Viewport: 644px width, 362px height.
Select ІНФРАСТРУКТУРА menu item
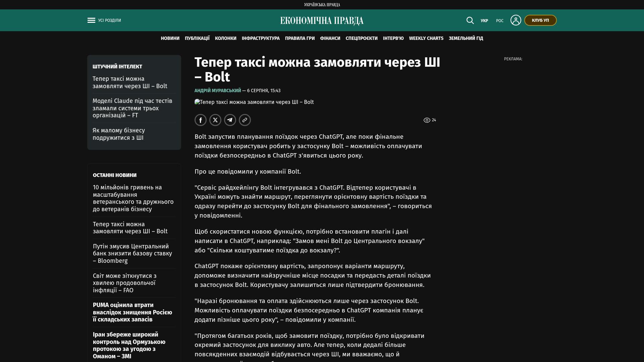coord(261,39)
